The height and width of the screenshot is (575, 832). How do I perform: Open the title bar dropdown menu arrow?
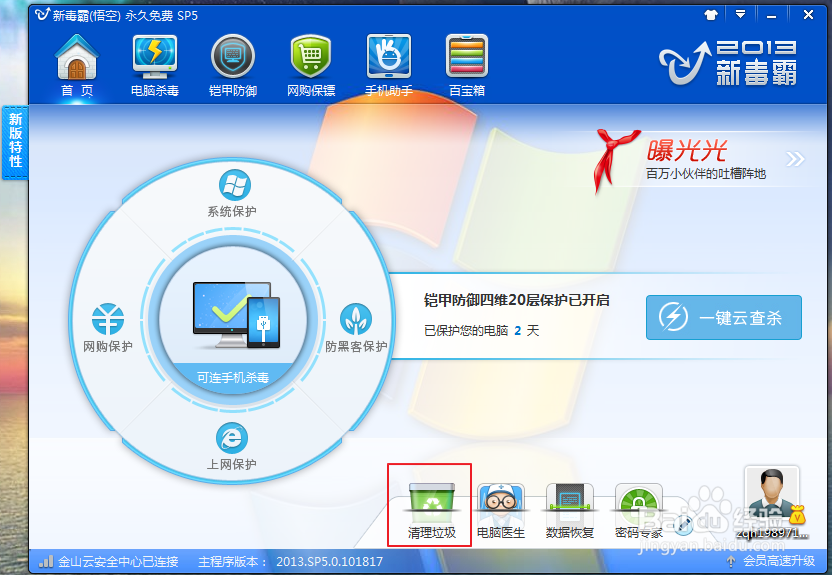(740, 14)
